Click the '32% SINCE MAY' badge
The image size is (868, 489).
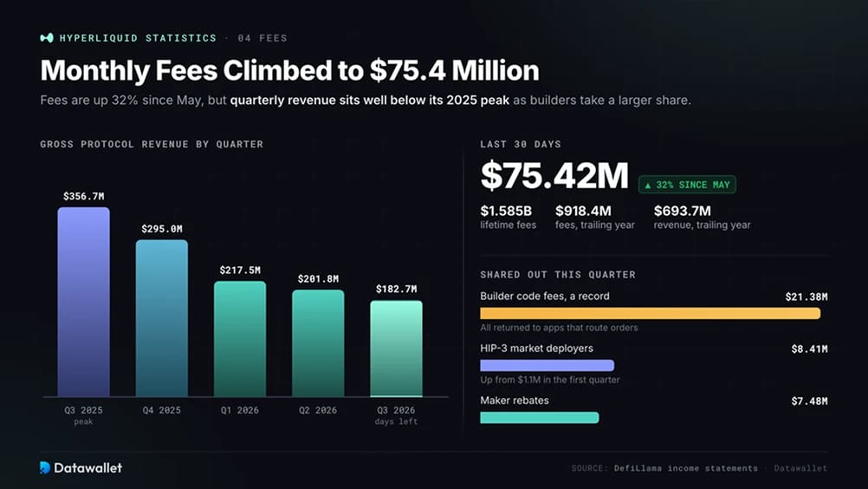687,185
